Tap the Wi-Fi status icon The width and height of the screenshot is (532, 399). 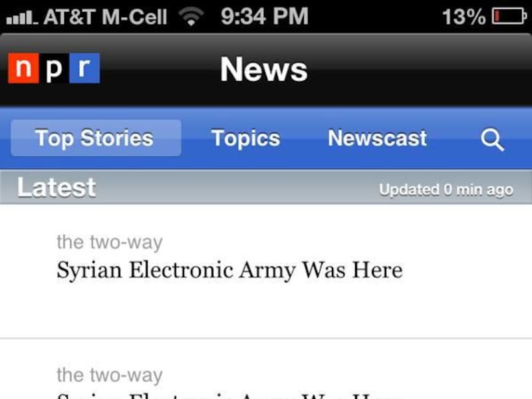192,16
